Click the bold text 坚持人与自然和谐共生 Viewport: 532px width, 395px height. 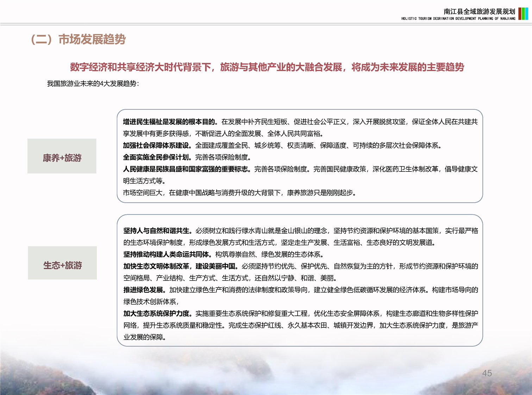tap(158, 231)
